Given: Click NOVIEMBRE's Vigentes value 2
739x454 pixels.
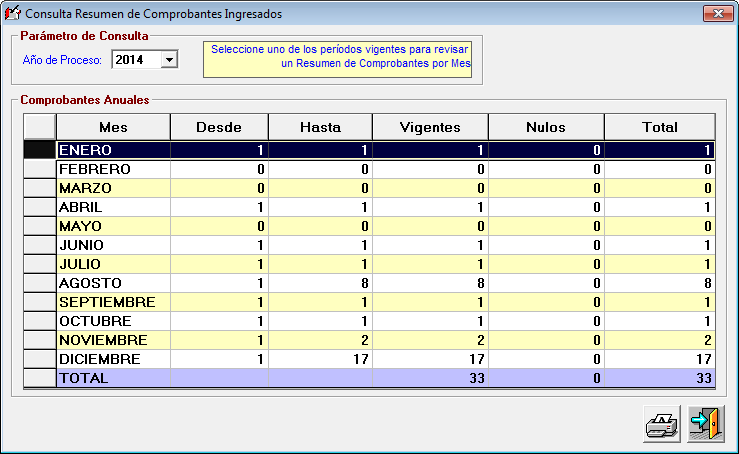Looking at the screenshot, I should [x=480, y=340].
